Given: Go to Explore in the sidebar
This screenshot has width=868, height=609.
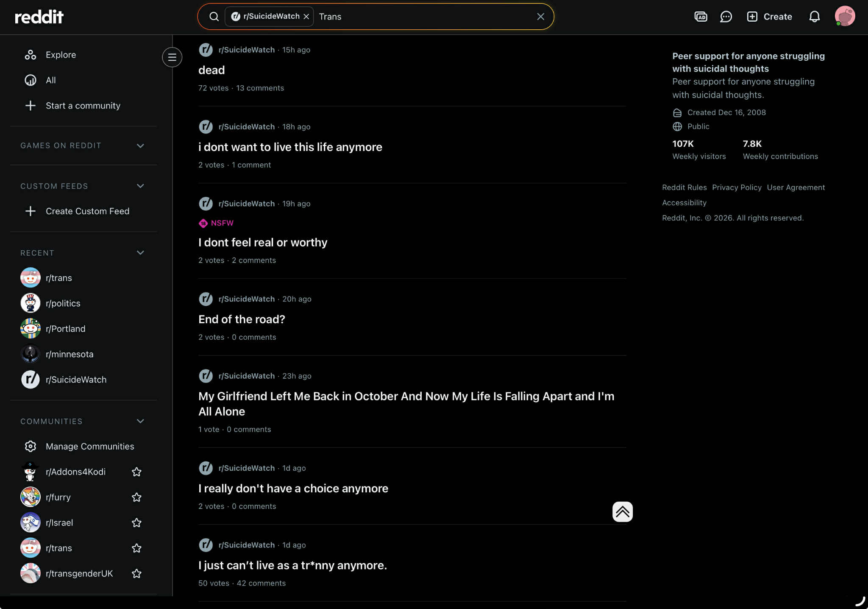Looking at the screenshot, I should click(61, 55).
